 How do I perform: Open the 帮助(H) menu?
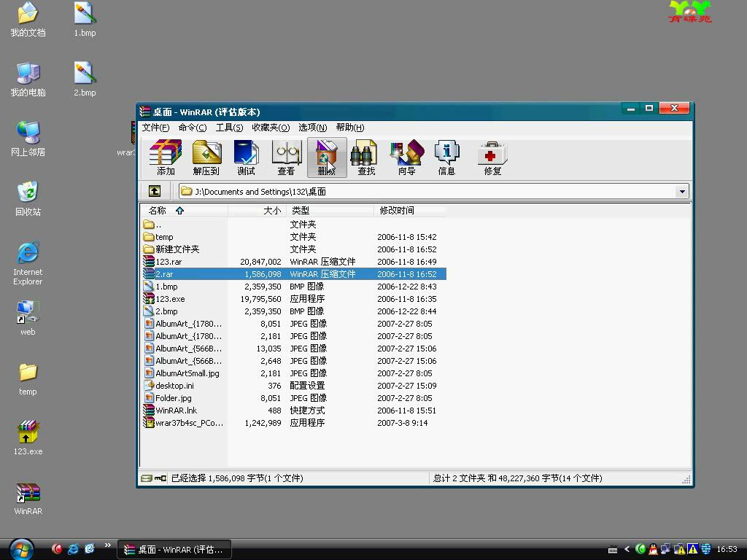(350, 128)
